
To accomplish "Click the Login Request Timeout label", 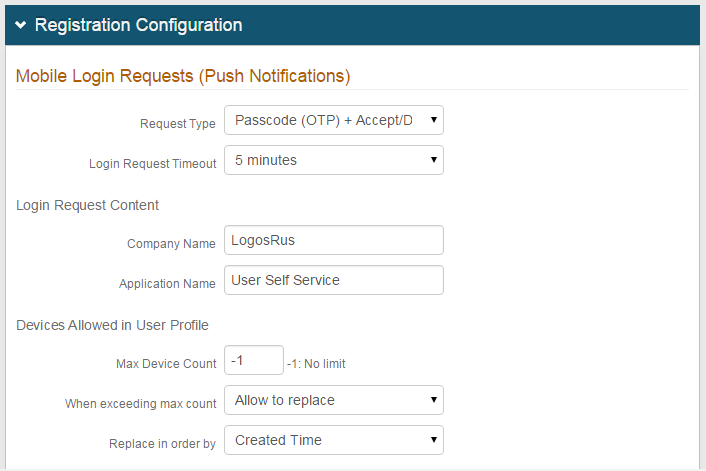I will click(152, 164).
